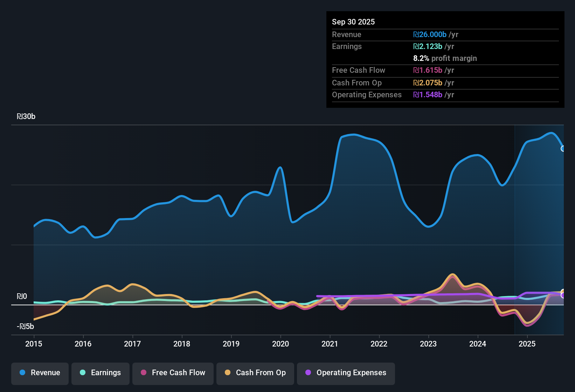This screenshot has width=575, height=392.
Task: Toggle the Free Cash Flow legend button
Action: (173, 373)
